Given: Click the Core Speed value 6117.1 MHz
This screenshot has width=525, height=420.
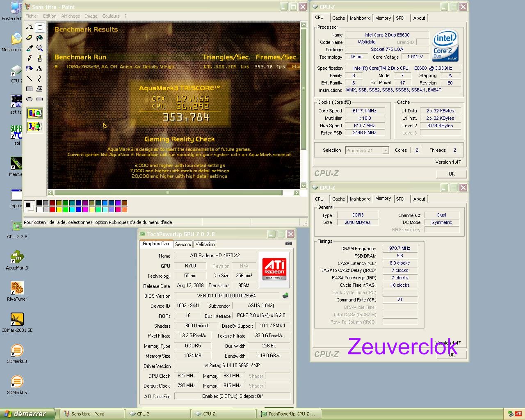Looking at the screenshot, I should pos(365,111).
